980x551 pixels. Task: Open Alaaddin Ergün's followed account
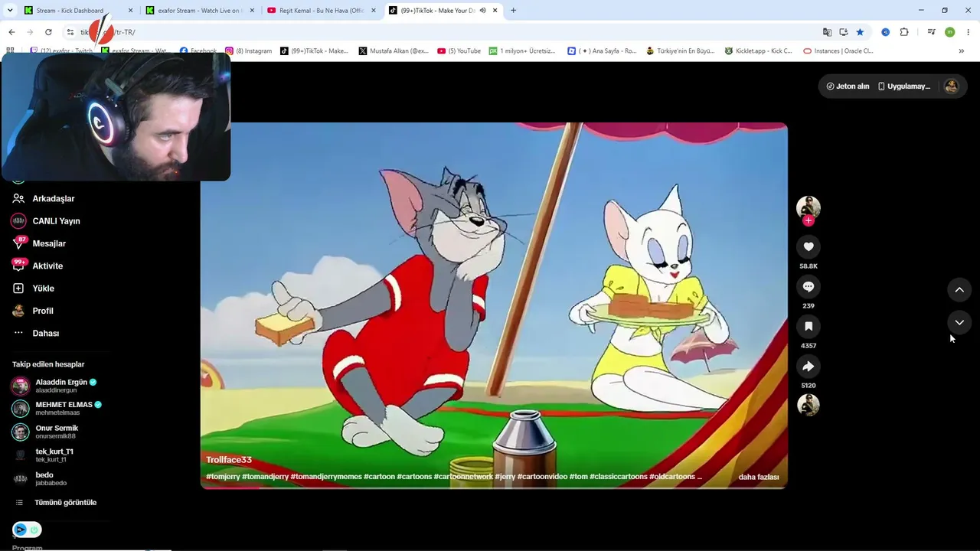coord(55,386)
